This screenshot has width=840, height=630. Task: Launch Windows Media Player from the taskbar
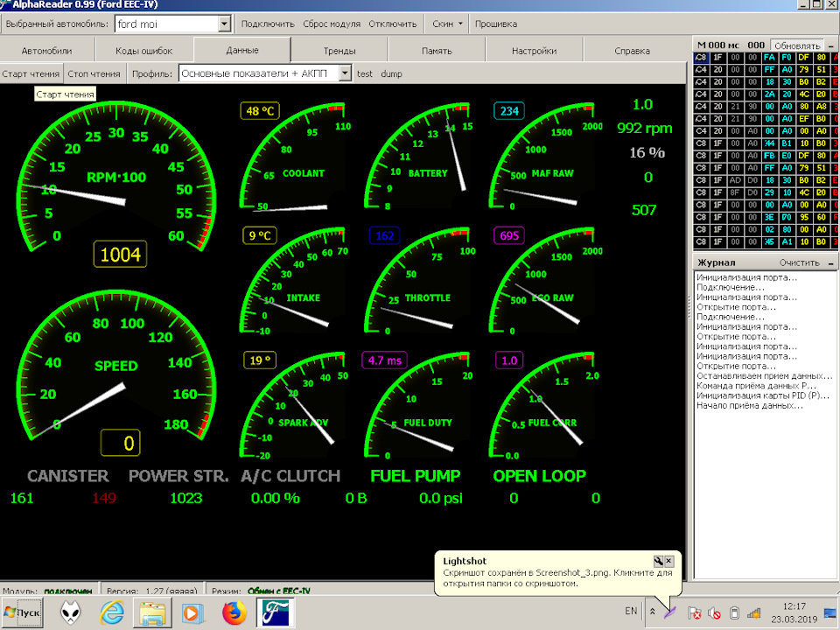pyautogui.click(x=192, y=612)
